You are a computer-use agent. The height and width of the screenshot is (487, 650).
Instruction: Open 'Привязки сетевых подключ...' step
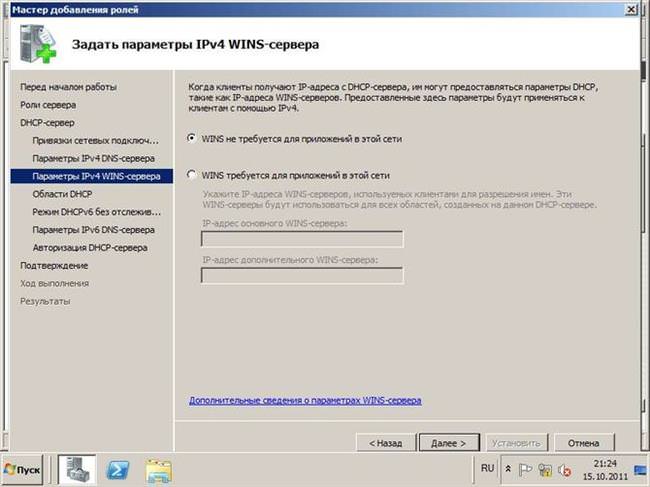pyautogui.click(x=95, y=141)
